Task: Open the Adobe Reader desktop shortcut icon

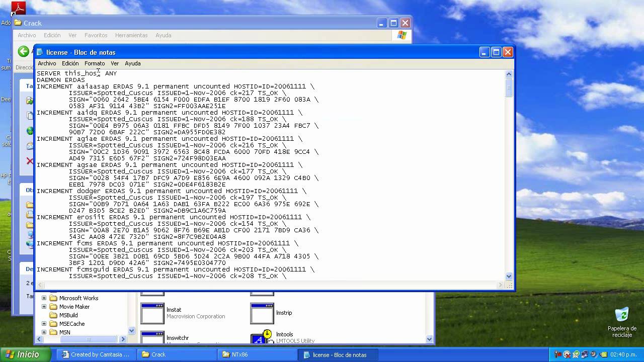Action: point(19,9)
